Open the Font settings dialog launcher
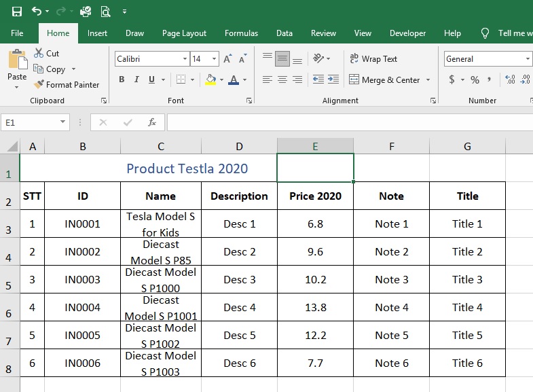 click(249, 101)
